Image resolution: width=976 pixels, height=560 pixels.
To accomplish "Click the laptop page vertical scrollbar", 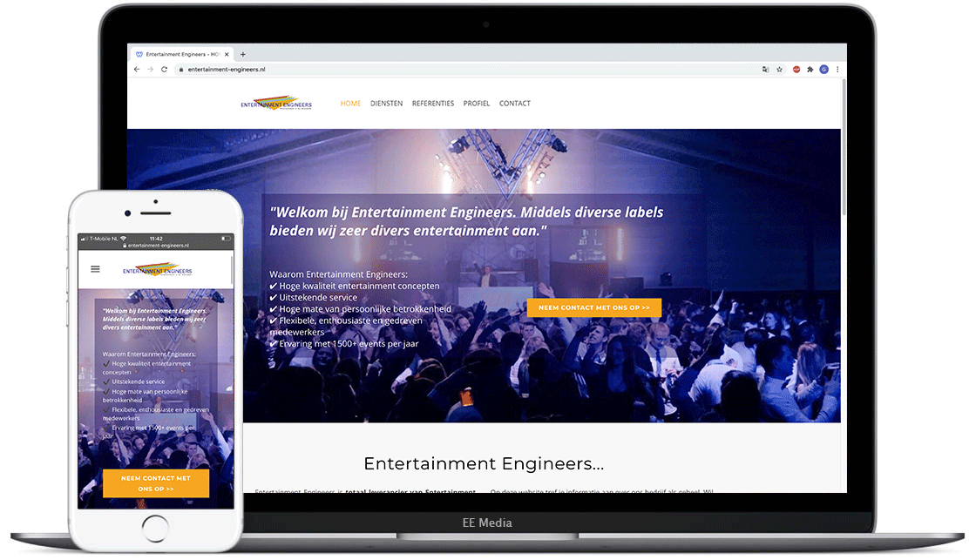I will tap(844, 149).
